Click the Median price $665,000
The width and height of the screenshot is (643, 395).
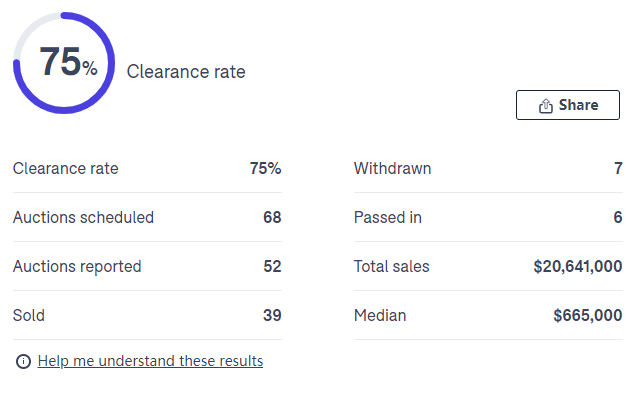click(588, 315)
